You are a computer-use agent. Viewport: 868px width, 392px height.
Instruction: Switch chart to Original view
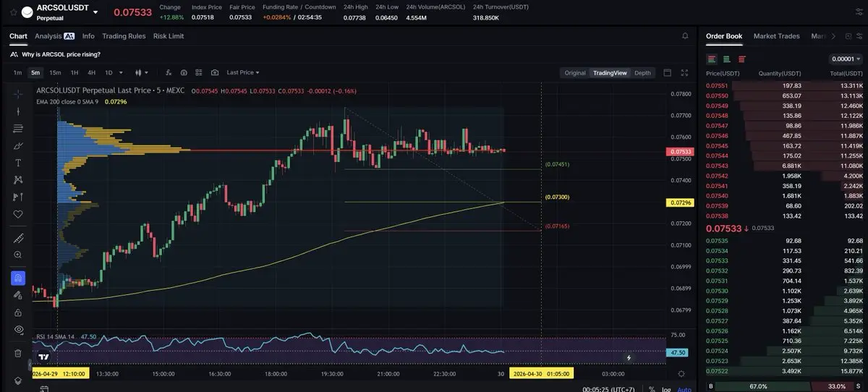coord(575,72)
